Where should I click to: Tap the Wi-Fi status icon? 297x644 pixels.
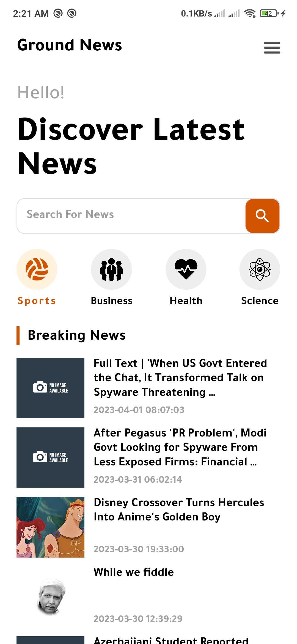point(250,13)
